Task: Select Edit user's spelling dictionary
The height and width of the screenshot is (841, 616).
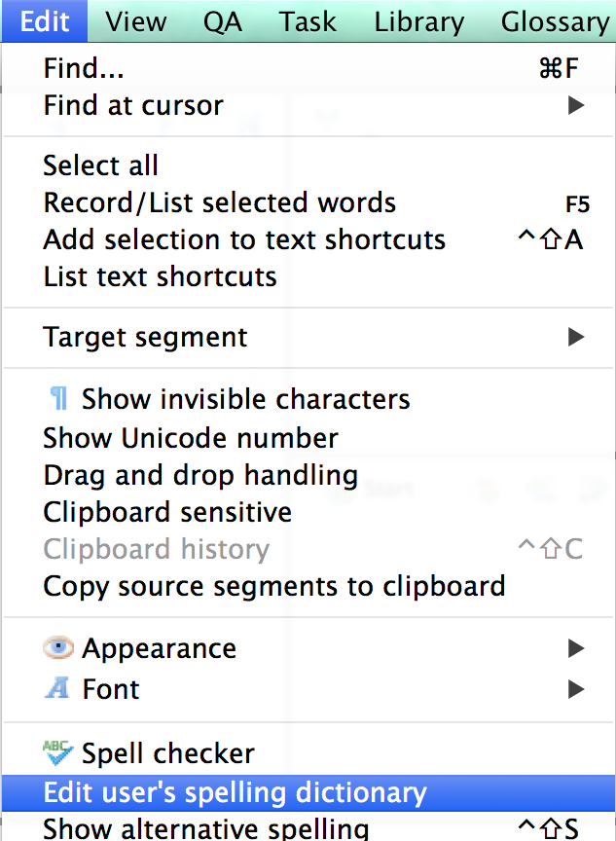Action: click(235, 792)
